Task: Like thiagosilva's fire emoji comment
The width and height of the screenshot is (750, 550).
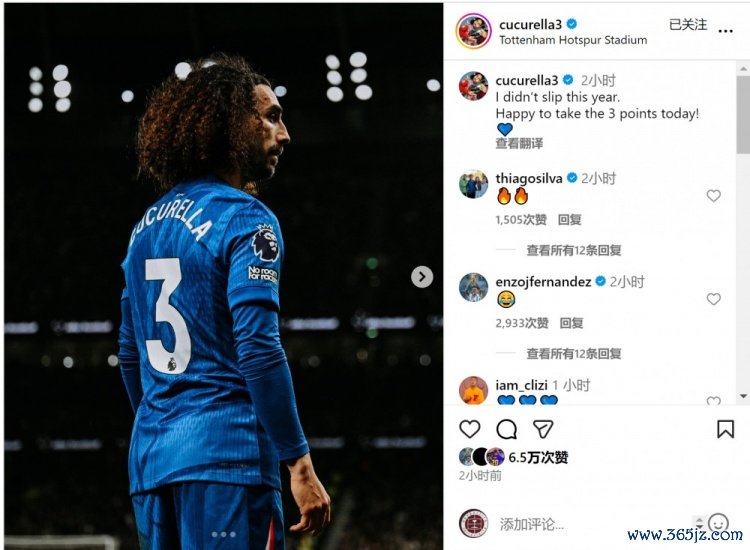Action: [x=713, y=195]
